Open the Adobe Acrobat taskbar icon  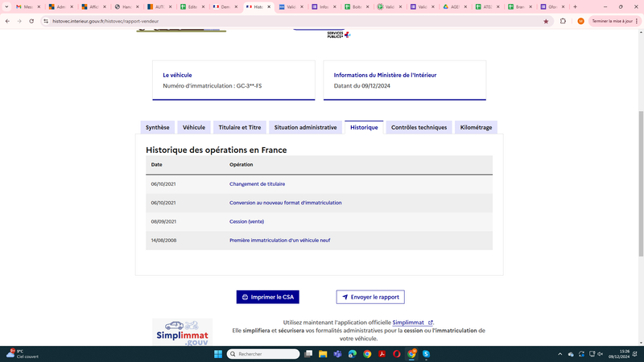(x=382, y=354)
